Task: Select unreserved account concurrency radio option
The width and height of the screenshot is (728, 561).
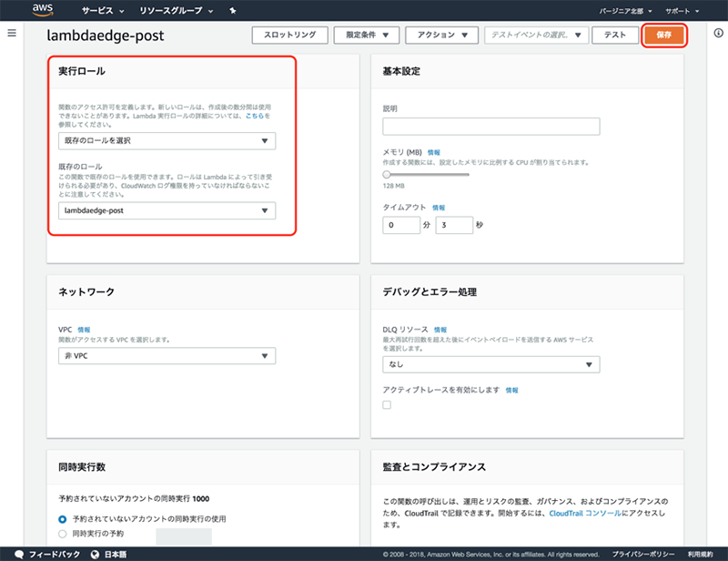Action: coord(63,518)
